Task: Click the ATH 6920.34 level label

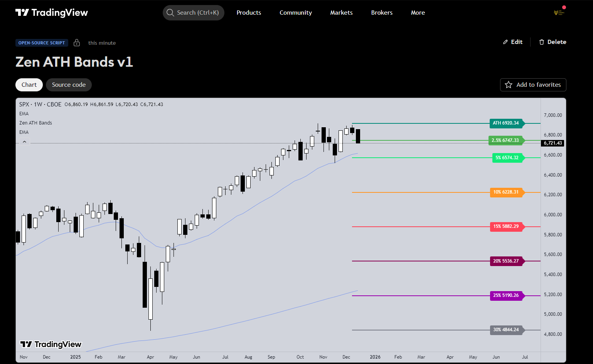Action: coord(506,123)
